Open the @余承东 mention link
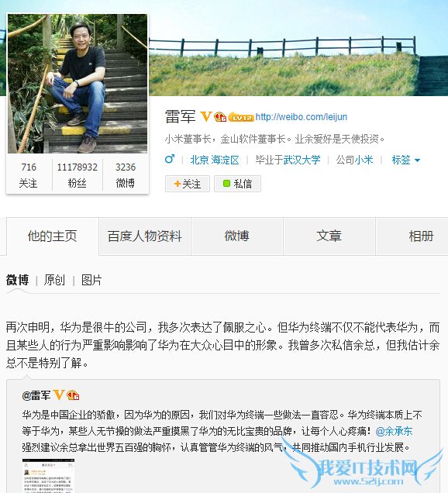This screenshot has height=493, width=448. (x=394, y=431)
